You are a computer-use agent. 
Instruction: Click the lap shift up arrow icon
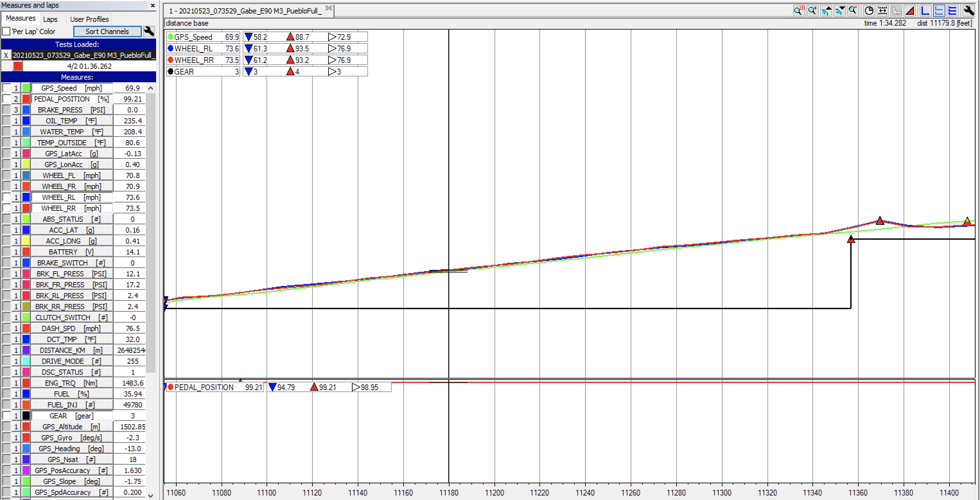[826, 11]
